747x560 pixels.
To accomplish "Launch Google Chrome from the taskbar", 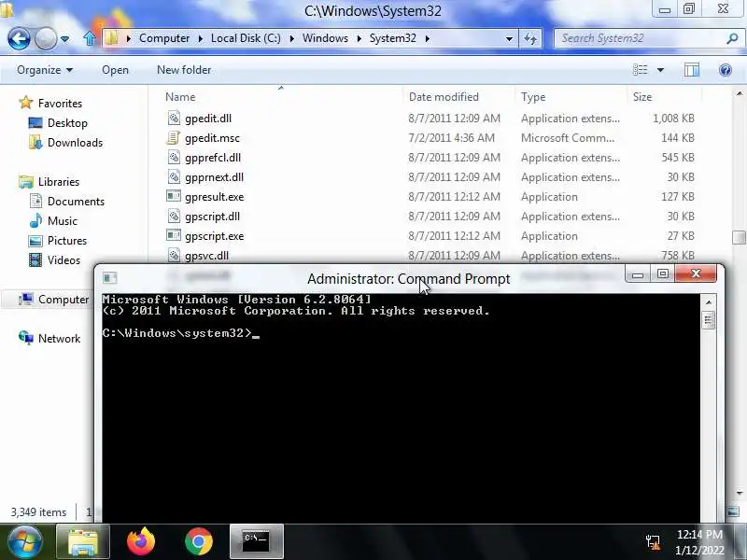I will [x=199, y=542].
